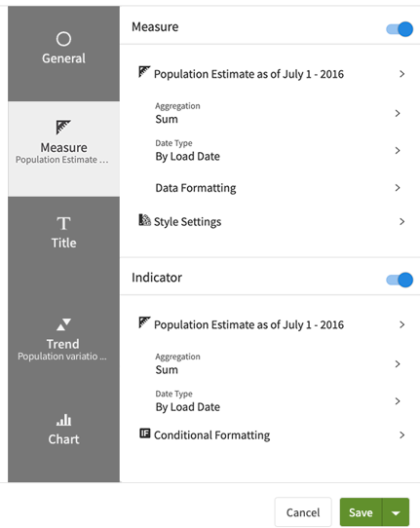
Task: Open Conditional Formatting row label
Action: [x=211, y=435]
